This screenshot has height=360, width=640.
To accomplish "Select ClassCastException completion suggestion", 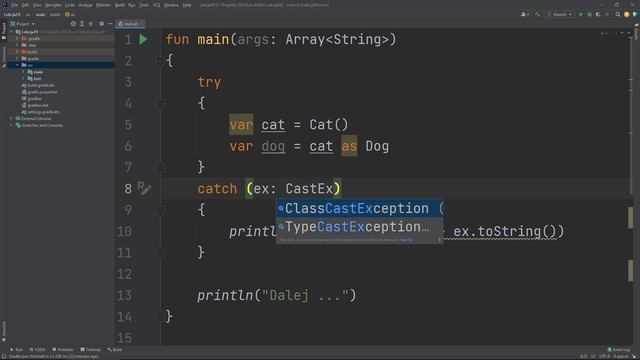I will coord(360,208).
